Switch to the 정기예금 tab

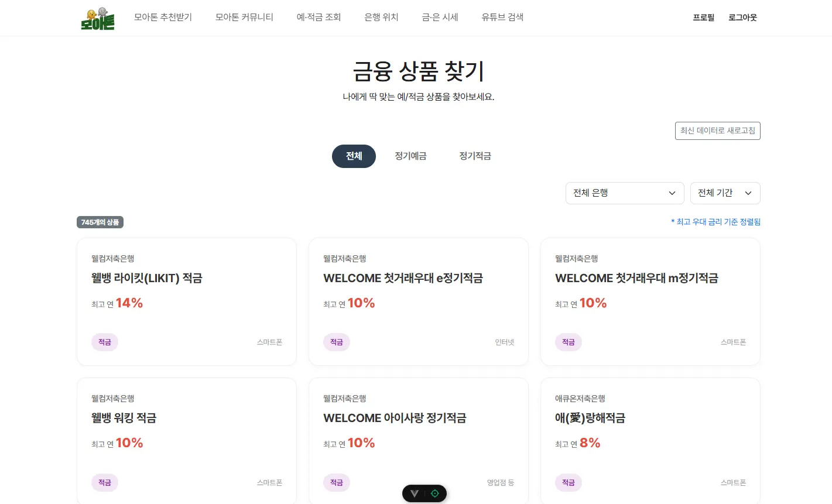click(410, 156)
